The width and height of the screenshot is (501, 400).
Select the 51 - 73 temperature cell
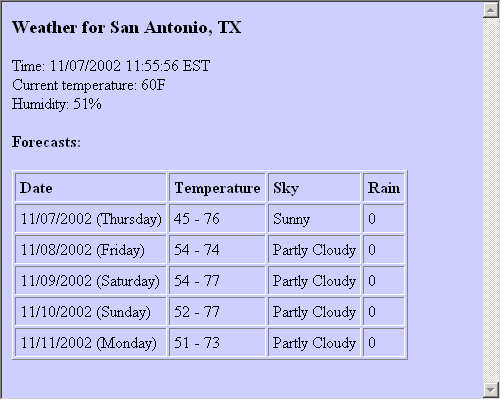coord(217,343)
